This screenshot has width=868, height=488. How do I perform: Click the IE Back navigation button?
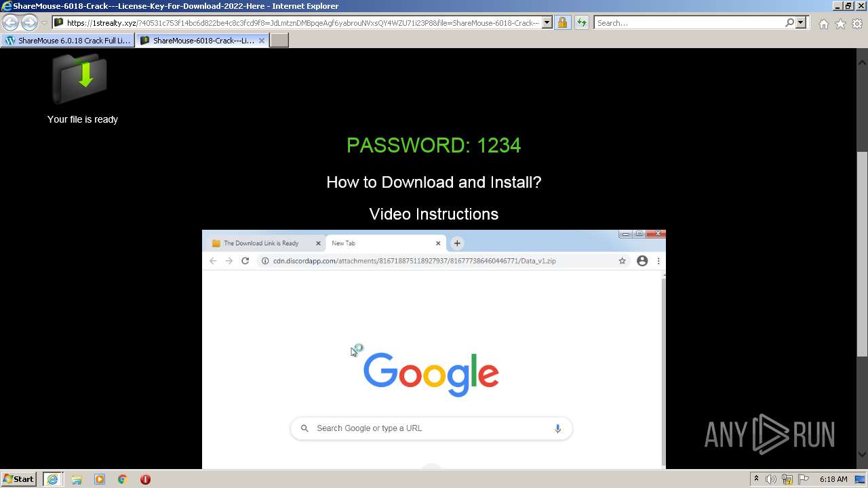coord(10,23)
